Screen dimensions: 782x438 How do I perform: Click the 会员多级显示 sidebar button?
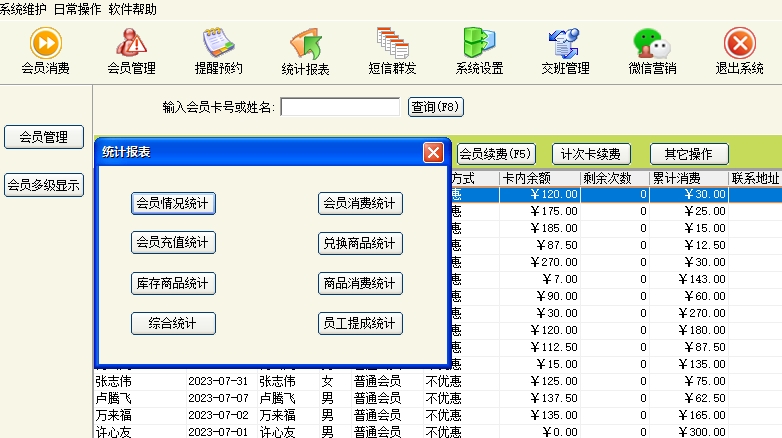coord(44,185)
